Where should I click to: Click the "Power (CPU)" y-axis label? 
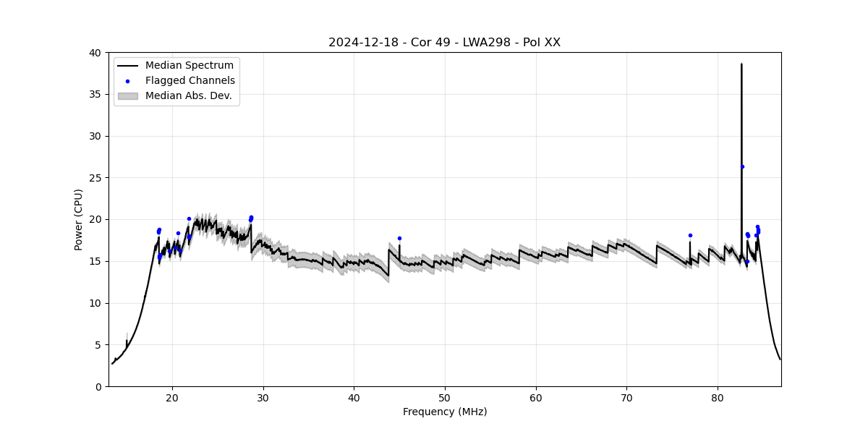(78, 219)
